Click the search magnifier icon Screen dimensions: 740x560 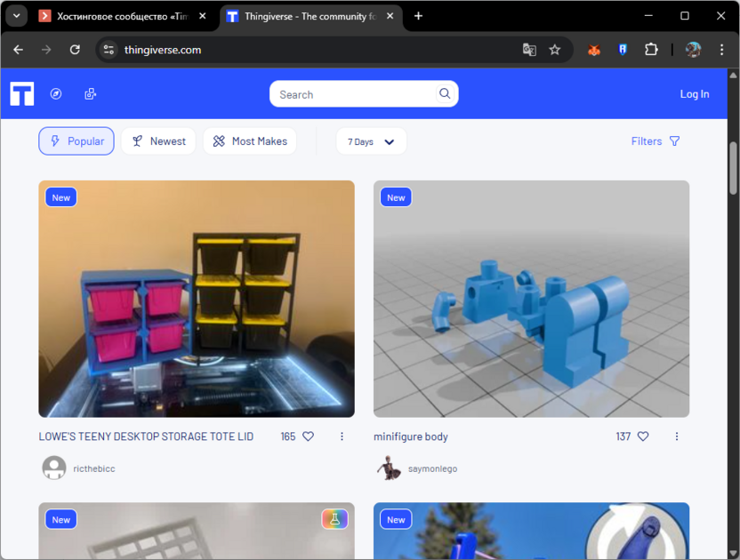[x=445, y=93]
